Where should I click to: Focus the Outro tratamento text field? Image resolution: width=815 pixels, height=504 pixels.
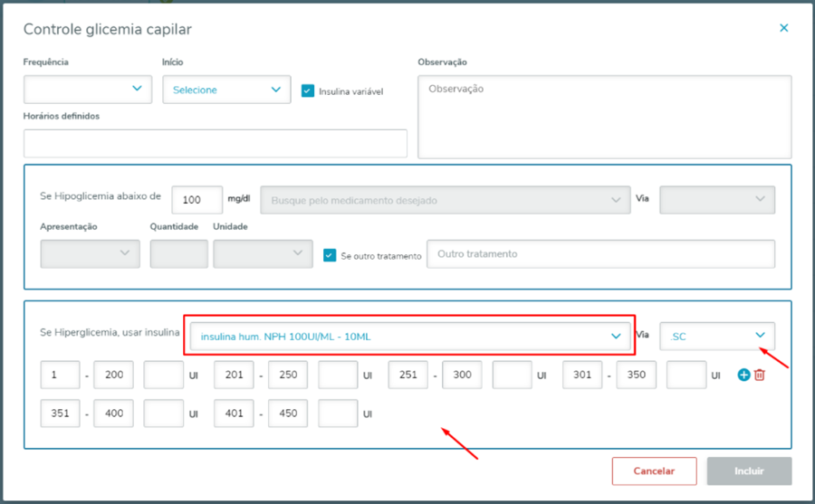(601, 253)
